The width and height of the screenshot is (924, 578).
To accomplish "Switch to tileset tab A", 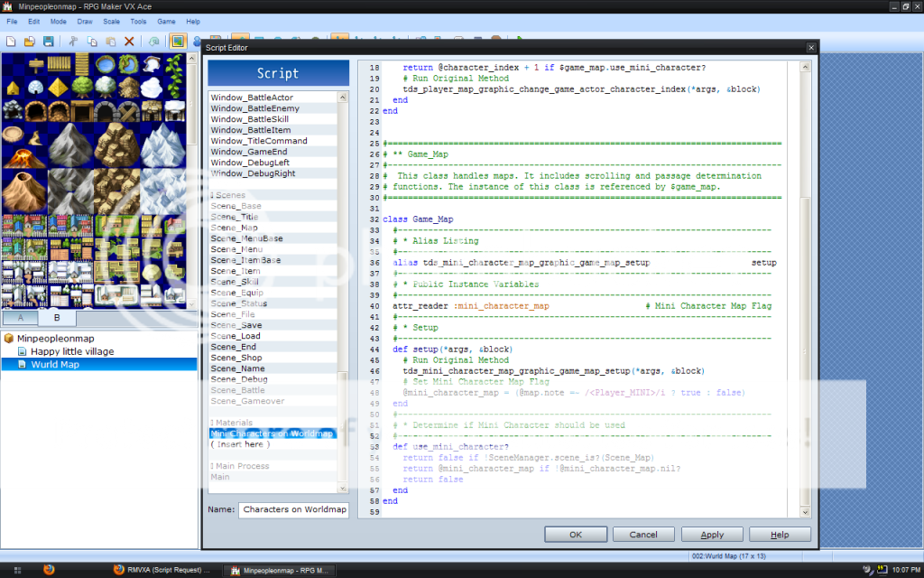I will (x=21, y=317).
